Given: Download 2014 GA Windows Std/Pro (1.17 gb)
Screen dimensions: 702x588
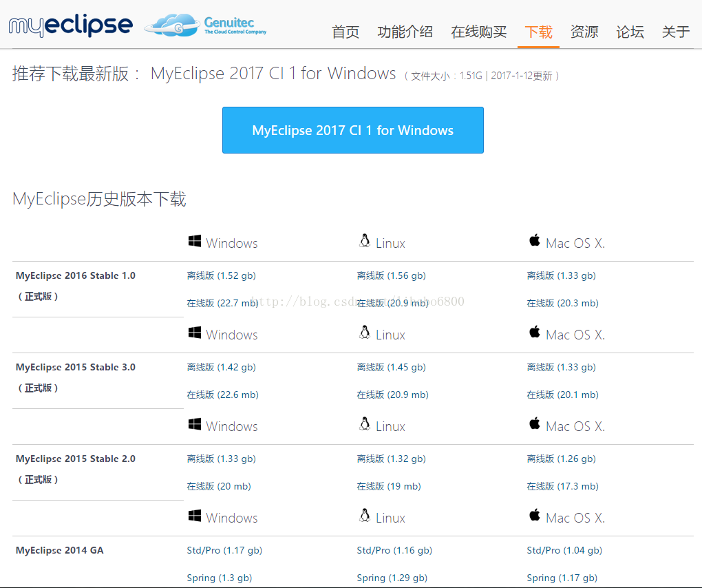Looking at the screenshot, I should [224, 550].
